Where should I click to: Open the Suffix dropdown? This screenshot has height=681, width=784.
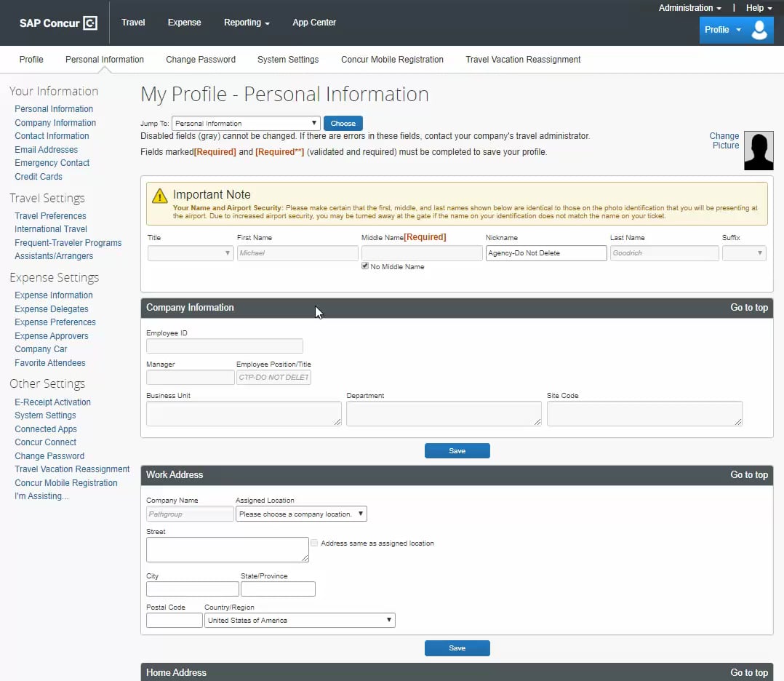click(744, 253)
